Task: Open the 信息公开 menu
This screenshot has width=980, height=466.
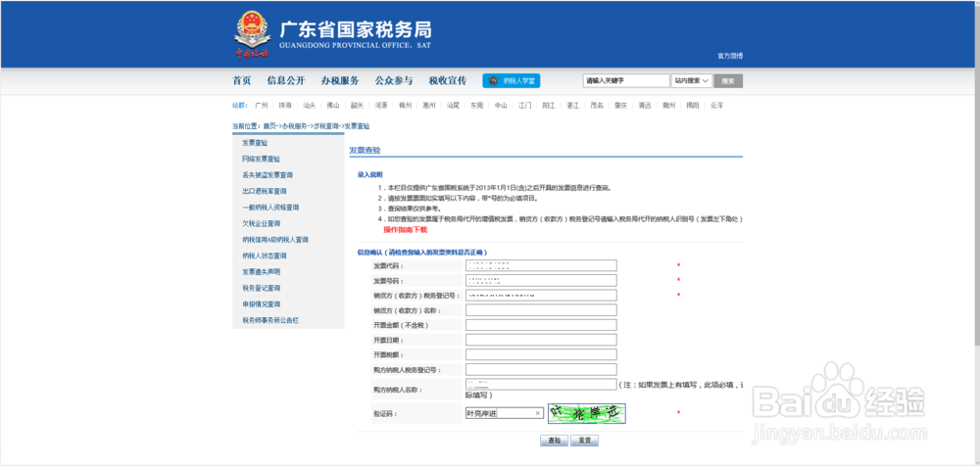Action: click(285, 80)
